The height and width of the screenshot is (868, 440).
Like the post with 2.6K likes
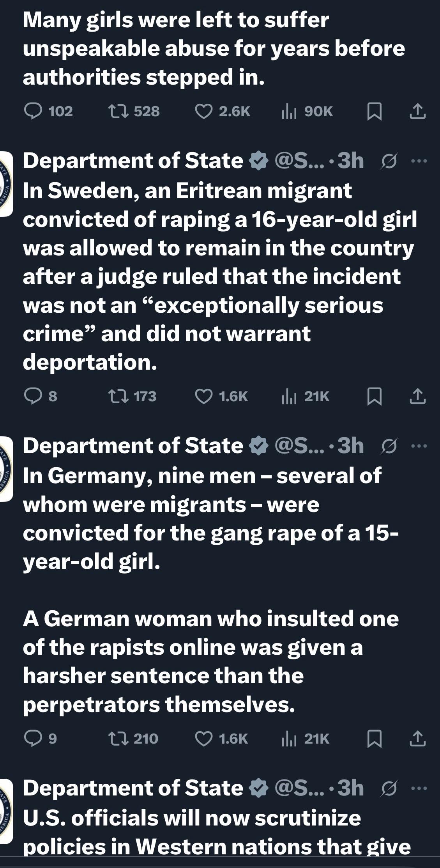click(x=203, y=112)
